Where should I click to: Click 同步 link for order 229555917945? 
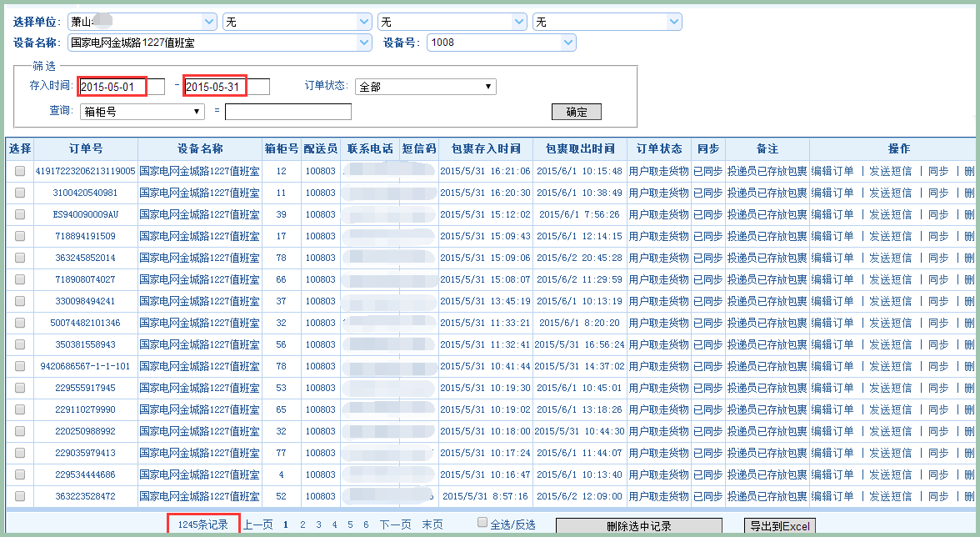[938, 388]
